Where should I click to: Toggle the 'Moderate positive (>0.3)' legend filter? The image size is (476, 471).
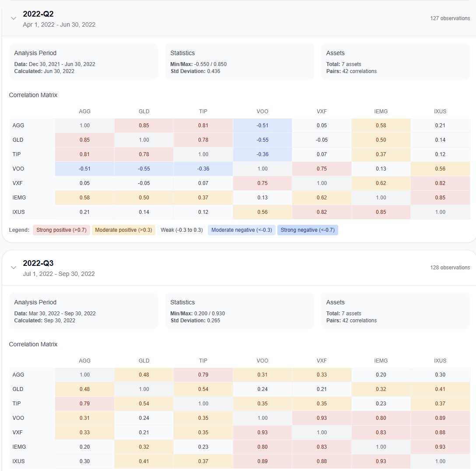(x=124, y=230)
